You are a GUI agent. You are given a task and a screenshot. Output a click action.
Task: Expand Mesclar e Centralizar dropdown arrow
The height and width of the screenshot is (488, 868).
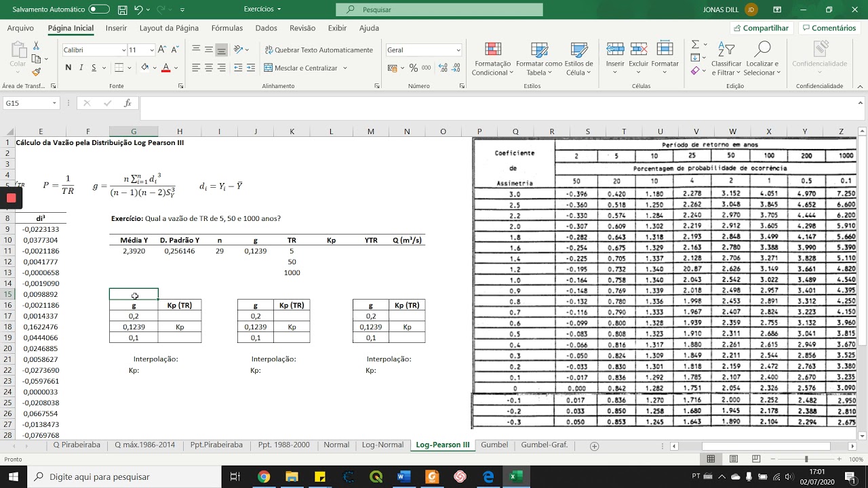coord(345,68)
